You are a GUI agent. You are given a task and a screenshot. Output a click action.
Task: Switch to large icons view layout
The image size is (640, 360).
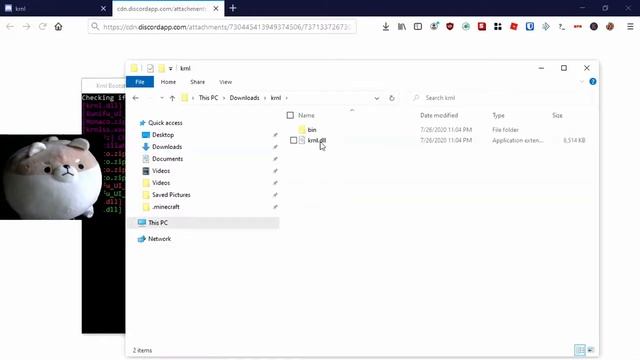pyautogui.click(x=590, y=350)
